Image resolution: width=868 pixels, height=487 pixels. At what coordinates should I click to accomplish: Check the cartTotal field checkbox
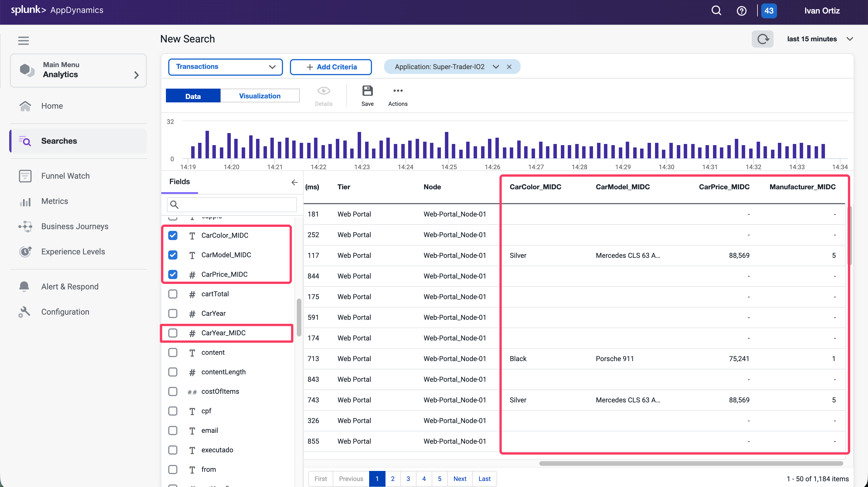173,294
